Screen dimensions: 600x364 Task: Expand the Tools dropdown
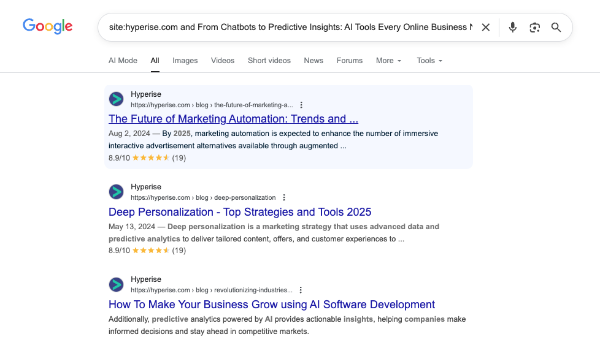pyautogui.click(x=429, y=61)
